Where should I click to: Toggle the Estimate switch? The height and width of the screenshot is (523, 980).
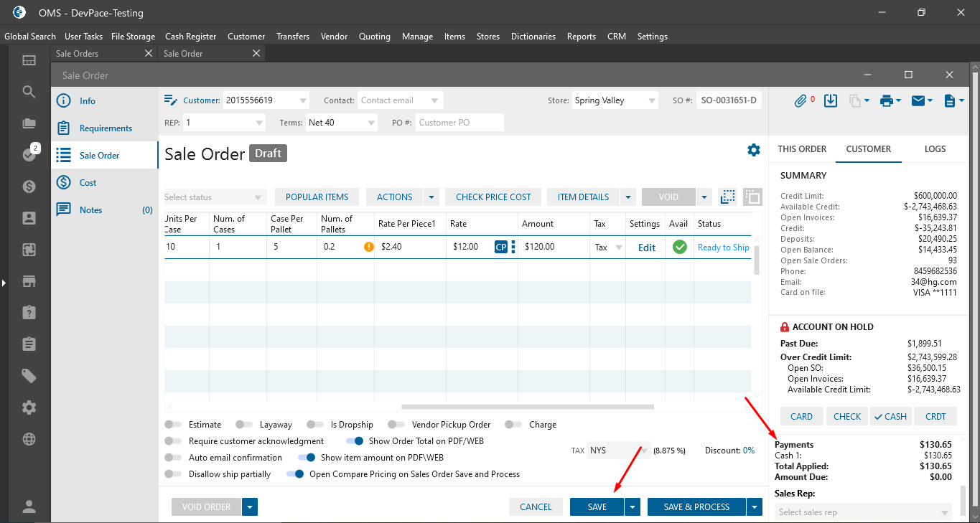point(173,425)
